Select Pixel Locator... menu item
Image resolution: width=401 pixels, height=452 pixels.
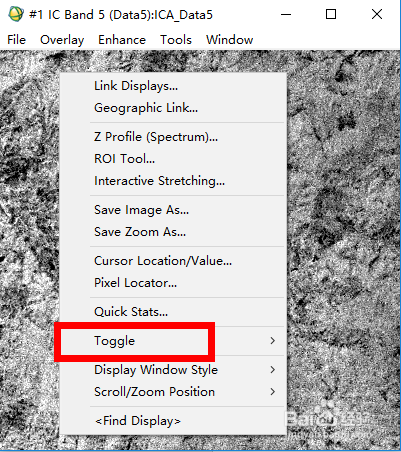coord(173,283)
